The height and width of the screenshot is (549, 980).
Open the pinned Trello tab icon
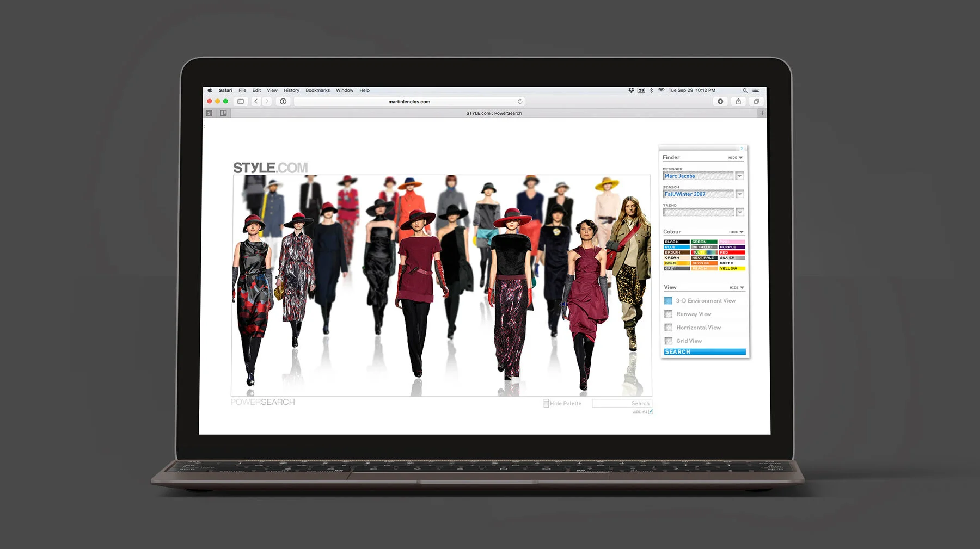point(223,113)
